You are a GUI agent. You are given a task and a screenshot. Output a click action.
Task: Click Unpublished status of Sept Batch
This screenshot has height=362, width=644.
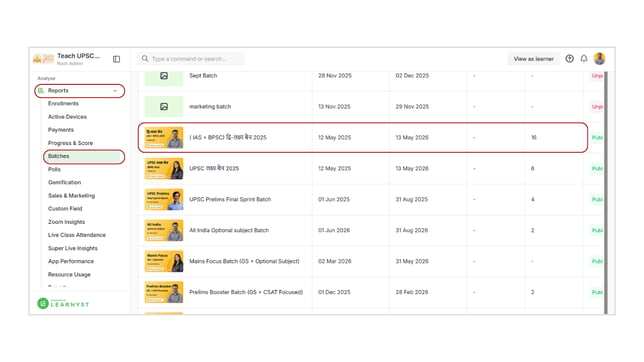(597, 76)
